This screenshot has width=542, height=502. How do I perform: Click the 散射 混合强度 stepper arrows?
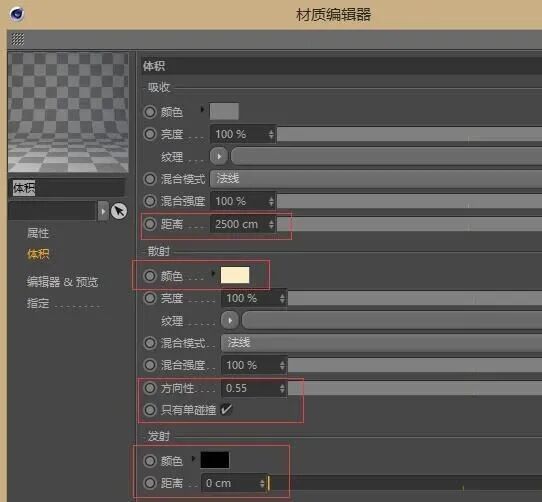pos(282,365)
